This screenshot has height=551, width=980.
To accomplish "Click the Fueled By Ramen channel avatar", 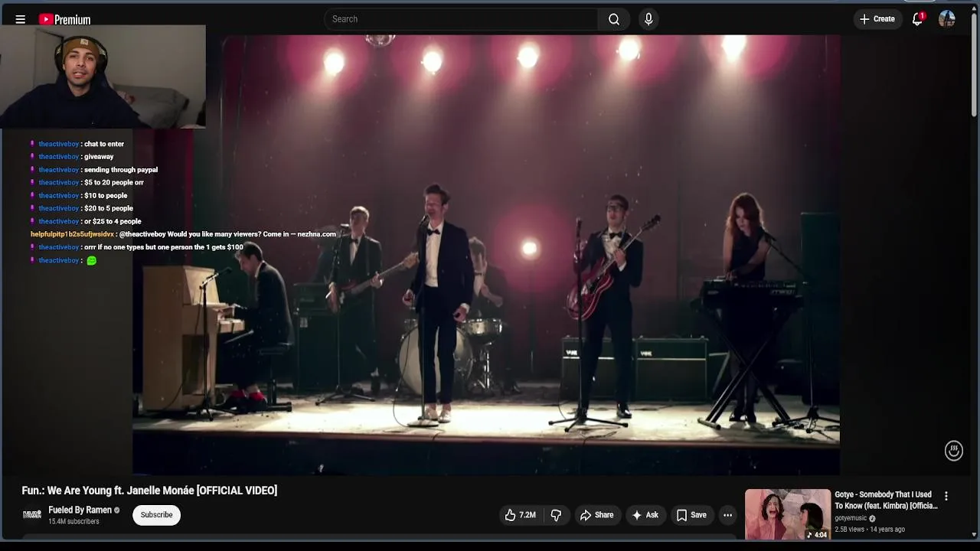I will 31,515.
